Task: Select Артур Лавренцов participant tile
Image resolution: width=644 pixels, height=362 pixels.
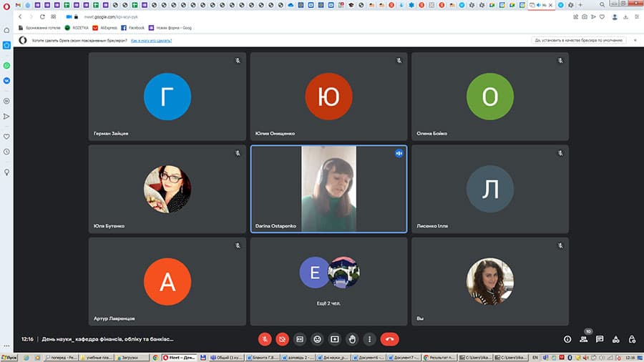Action: pyautogui.click(x=167, y=282)
